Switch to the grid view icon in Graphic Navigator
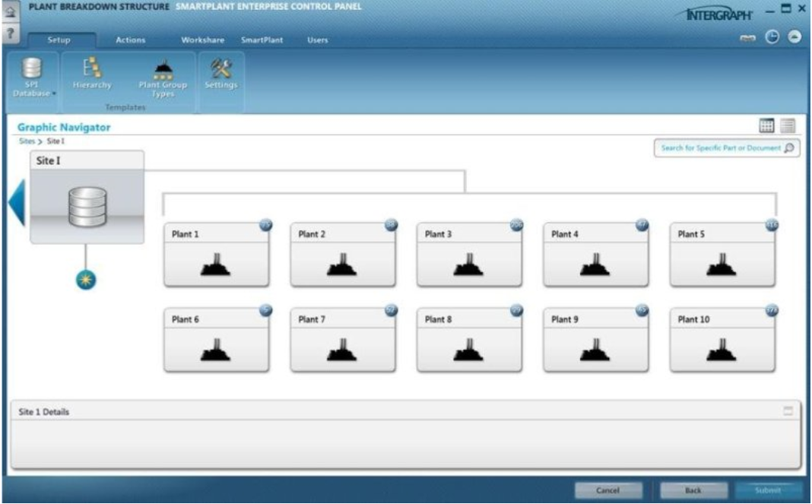 point(766,125)
